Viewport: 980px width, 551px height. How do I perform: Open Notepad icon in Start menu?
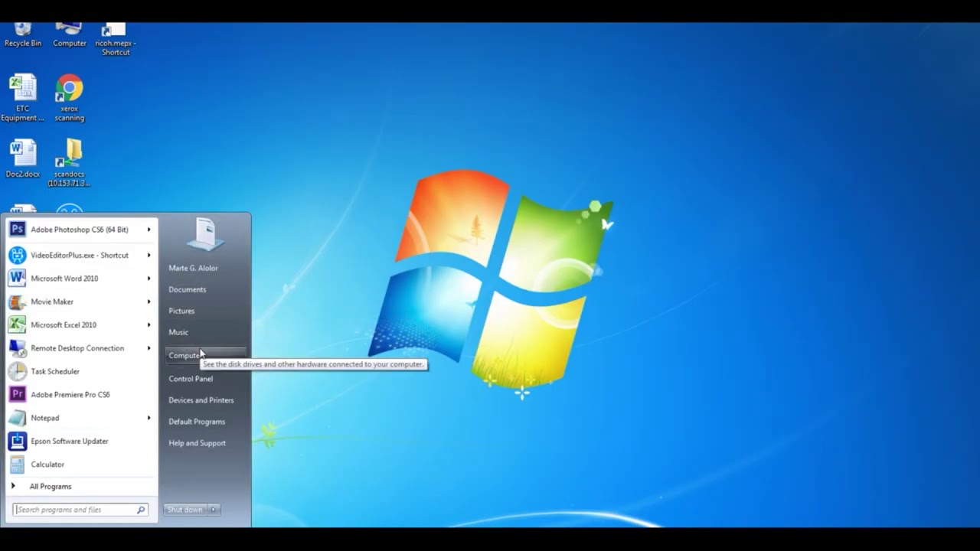[17, 418]
